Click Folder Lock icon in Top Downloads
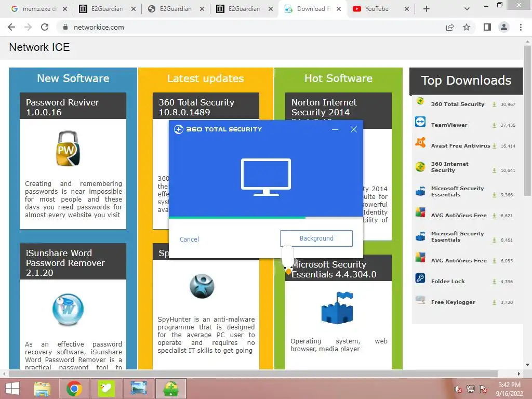The height and width of the screenshot is (399, 532). 420,278
